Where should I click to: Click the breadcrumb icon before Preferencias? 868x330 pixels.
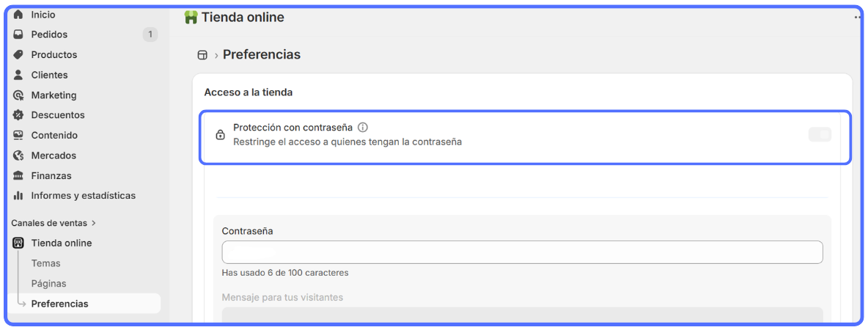point(202,55)
